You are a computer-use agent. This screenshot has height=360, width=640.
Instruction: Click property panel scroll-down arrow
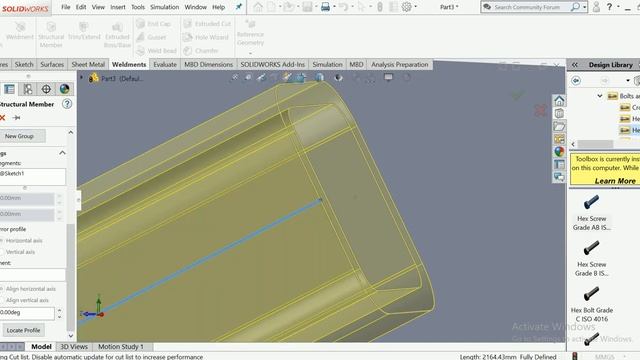71,336
